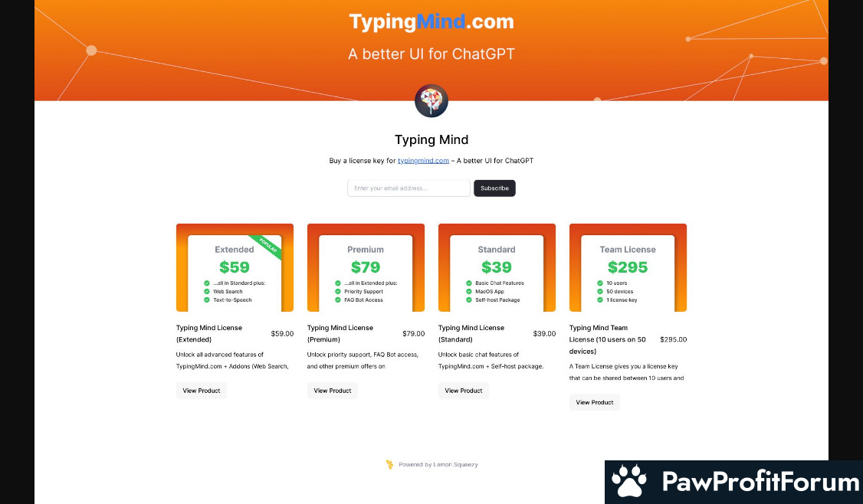
Task: Click the MacOS App green checkmark
Action: tap(469, 292)
